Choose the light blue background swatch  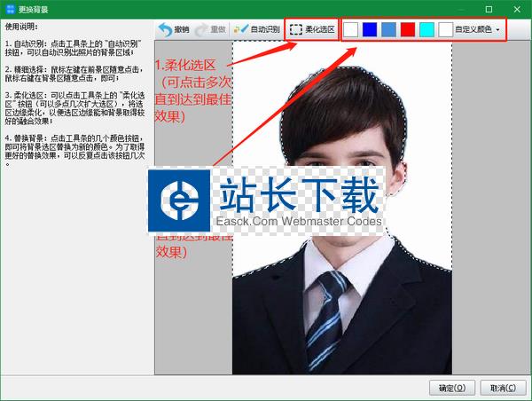388,29
